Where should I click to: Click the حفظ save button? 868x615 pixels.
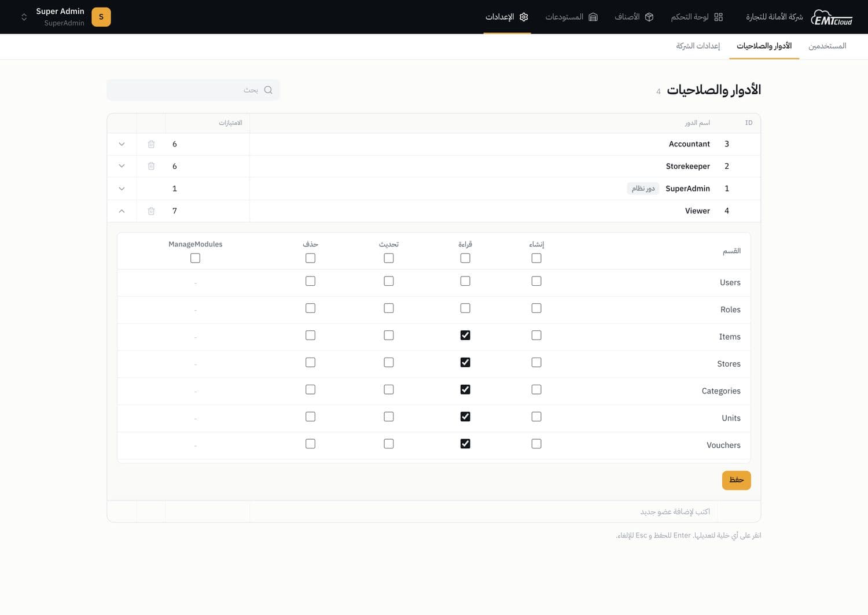(x=736, y=480)
